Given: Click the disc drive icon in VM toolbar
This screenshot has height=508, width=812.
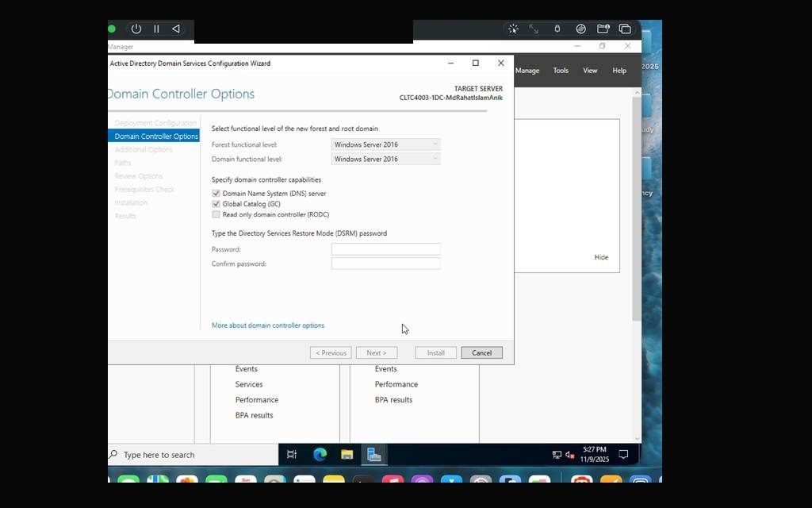Looking at the screenshot, I should tap(581, 29).
